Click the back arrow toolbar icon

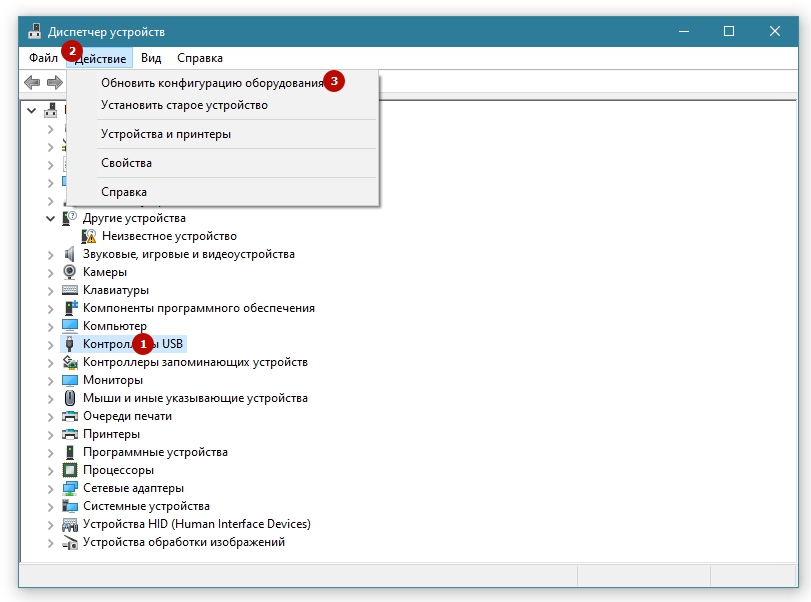point(32,82)
